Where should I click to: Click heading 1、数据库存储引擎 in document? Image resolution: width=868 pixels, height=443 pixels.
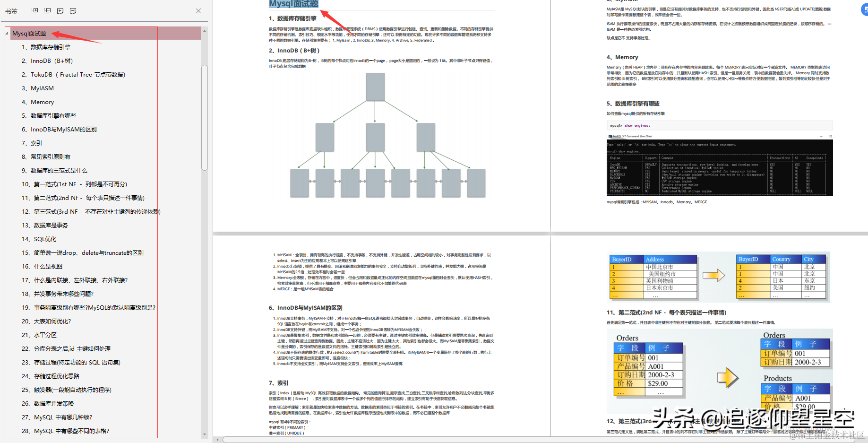tap(293, 18)
